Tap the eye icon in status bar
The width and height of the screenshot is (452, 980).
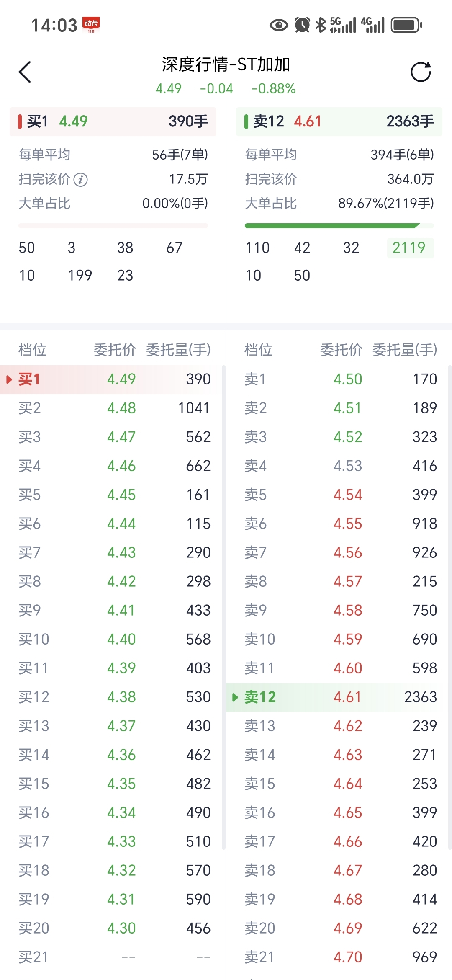[x=279, y=25]
